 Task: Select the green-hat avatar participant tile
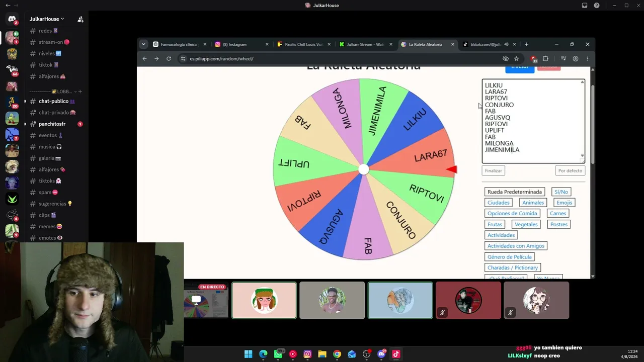[x=264, y=301]
